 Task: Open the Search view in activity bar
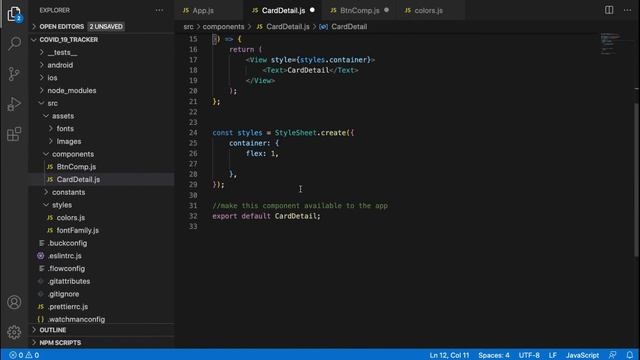[x=14, y=43]
